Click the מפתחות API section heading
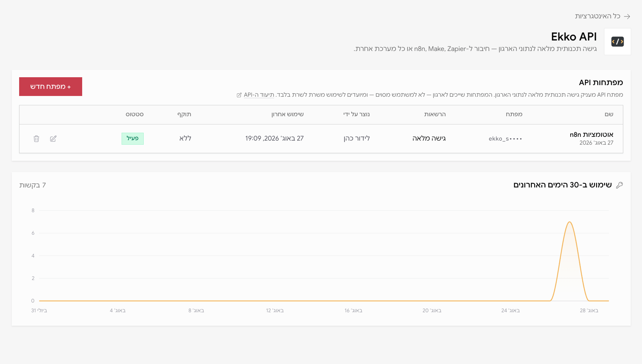Viewport: 642px width, 364px height. click(601, 82)
